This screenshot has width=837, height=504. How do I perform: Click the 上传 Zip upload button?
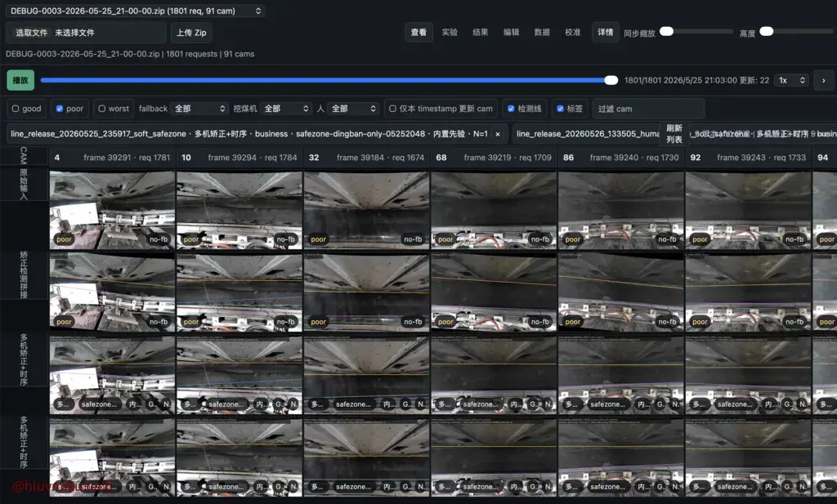[x=191, y=33]
